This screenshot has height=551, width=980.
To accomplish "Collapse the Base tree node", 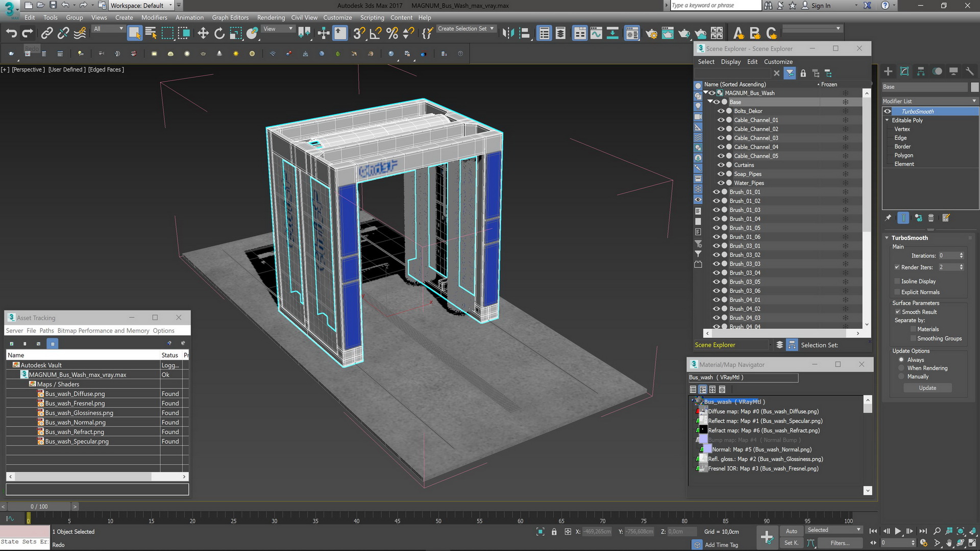I will click(710, 102).
